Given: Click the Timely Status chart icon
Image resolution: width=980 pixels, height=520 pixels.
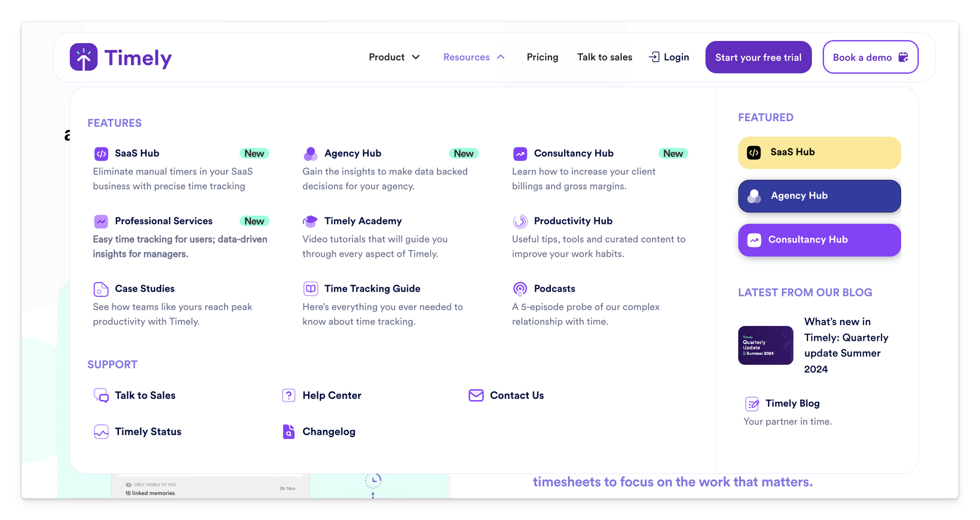Looking at the screenshot, I should click(x=101, y=432).
